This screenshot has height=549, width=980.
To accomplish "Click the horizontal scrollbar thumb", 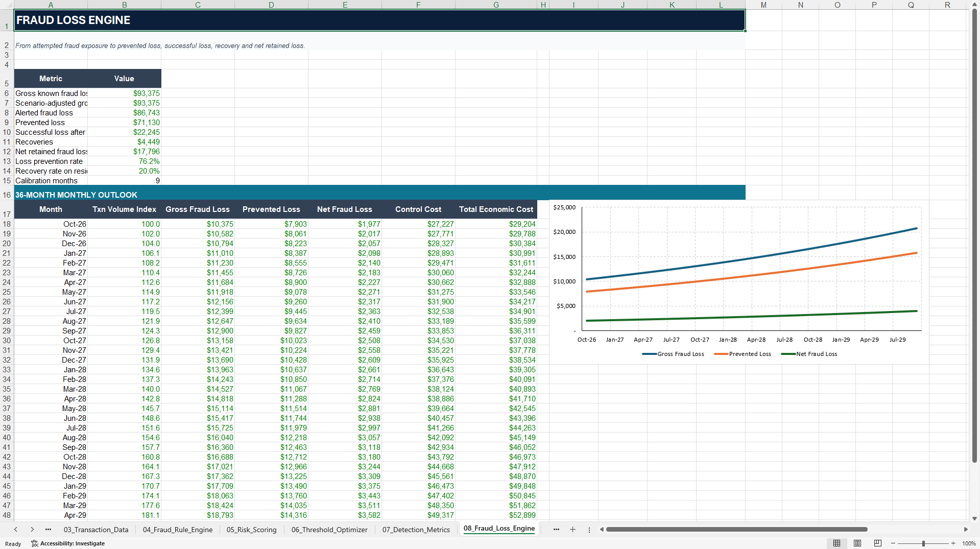I will pos(736,530).
